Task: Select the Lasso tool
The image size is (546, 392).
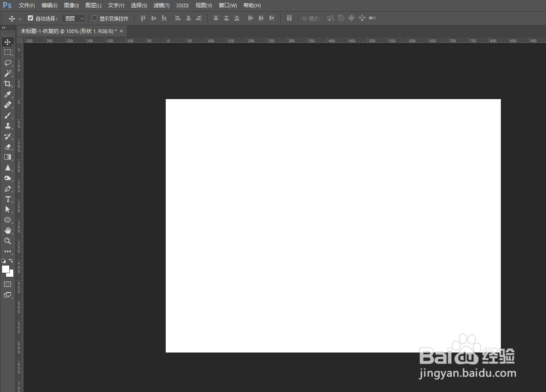Action: (8, 63)
